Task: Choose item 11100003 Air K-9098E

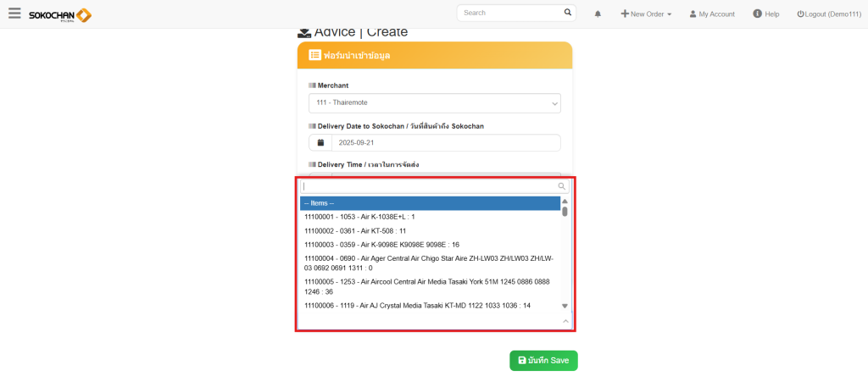Action: 381,244
